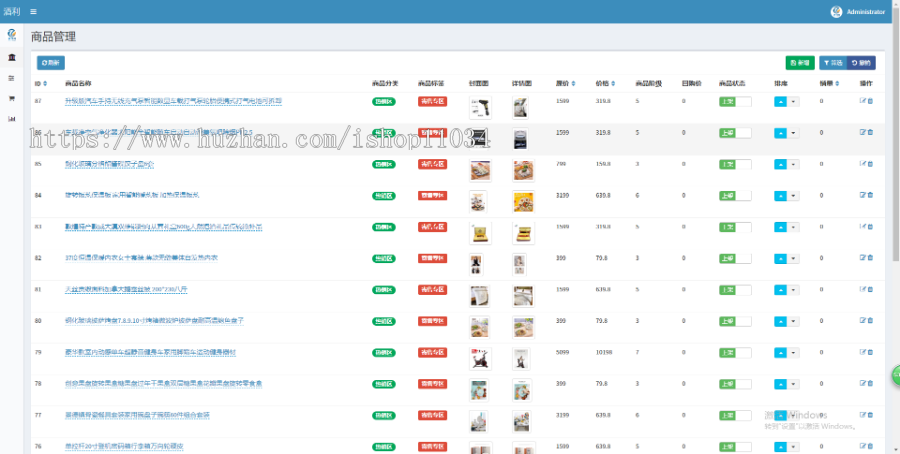
Task: Delete product with ID 84
Action: pos(870,195)
